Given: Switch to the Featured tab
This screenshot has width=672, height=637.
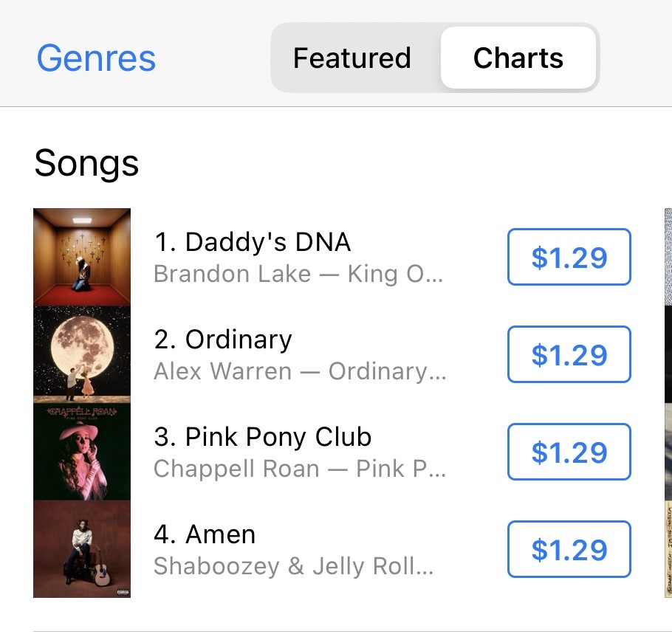Looking at the screenshot, I should 352,58.
